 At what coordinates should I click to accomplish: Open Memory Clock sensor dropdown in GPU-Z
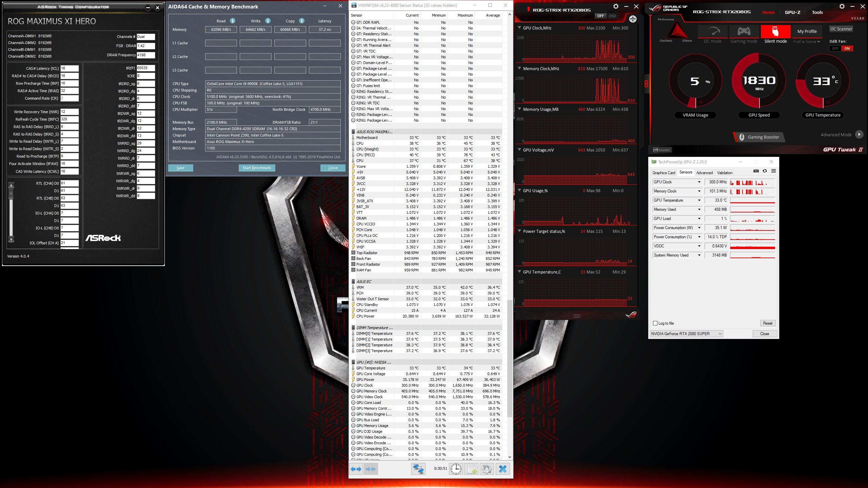coord(699,191)
